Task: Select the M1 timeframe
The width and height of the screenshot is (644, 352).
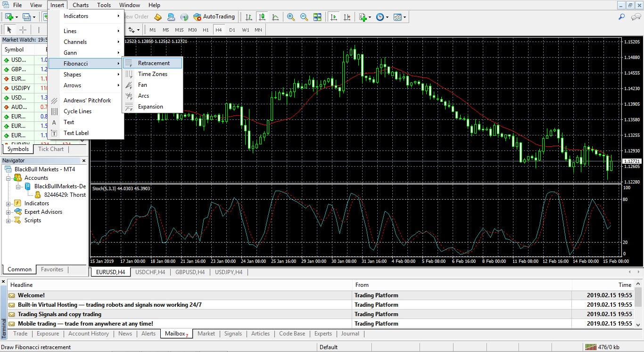Action: [x=153, y=30]
